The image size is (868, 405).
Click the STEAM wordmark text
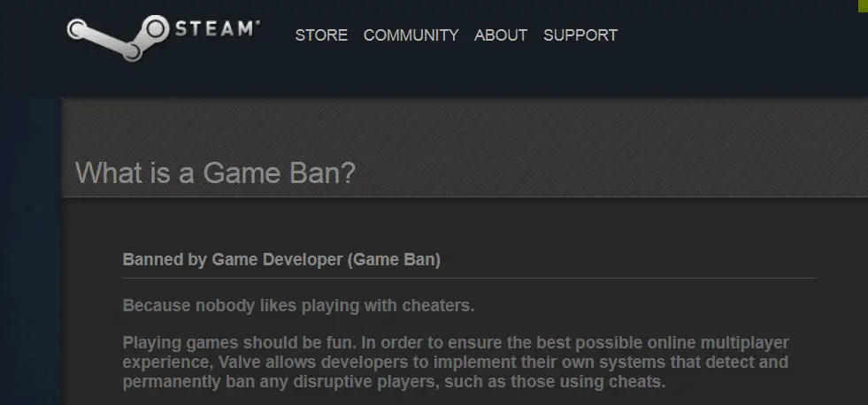(218, 28)
